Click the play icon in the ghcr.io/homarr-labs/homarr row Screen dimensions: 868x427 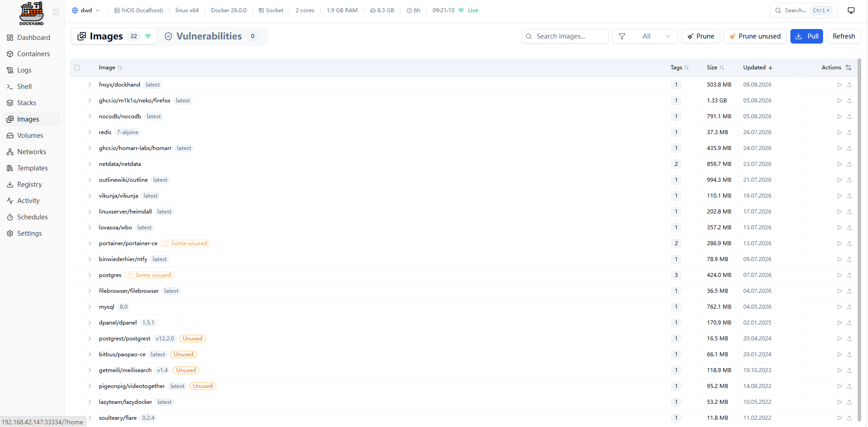[839, 148]
